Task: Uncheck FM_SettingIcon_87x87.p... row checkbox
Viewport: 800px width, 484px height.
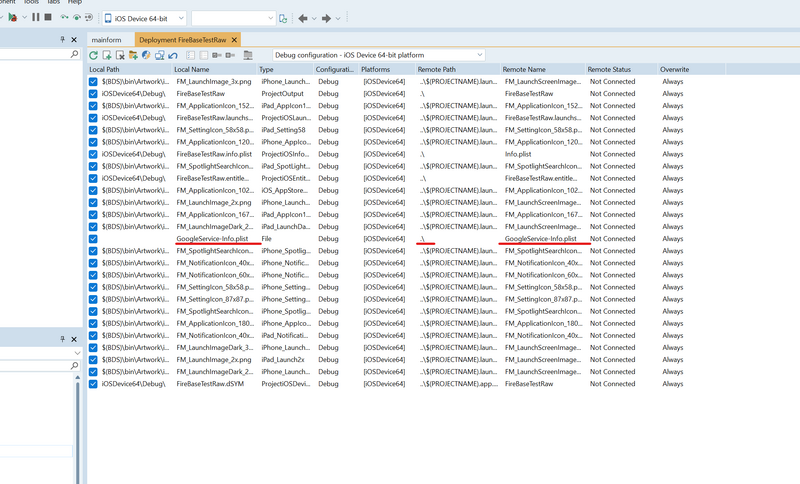Action: [x=93, y=299]
